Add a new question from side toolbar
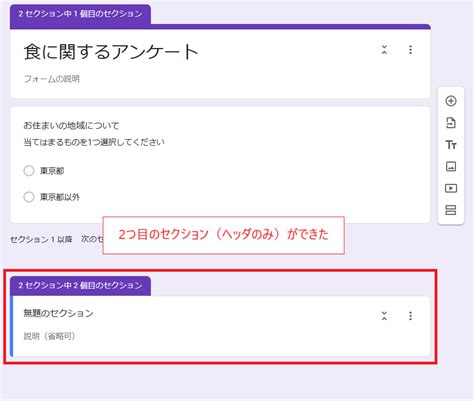The image size is (474, 401). coord(451,101)
